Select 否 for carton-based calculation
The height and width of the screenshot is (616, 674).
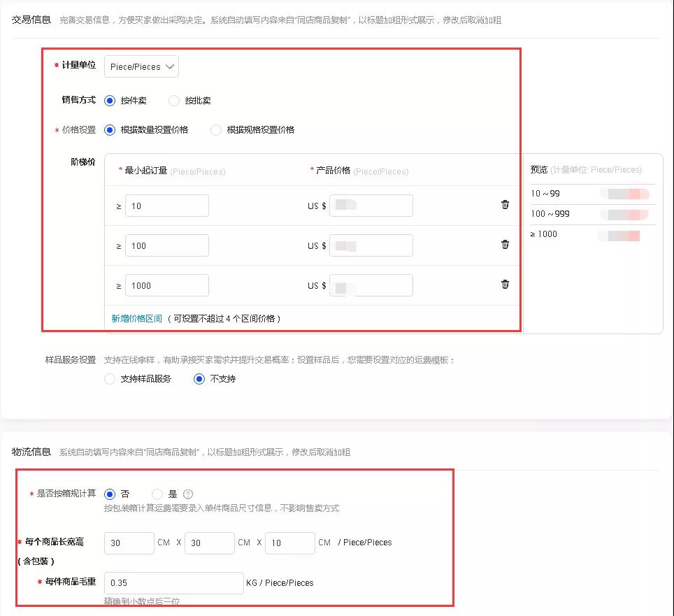(x=110, y=494)
